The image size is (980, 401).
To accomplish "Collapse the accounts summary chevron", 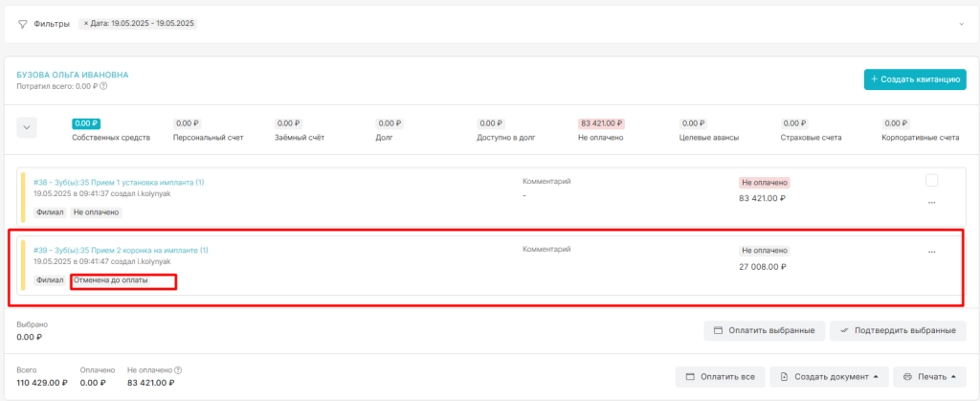I will [x=26, y=126].
